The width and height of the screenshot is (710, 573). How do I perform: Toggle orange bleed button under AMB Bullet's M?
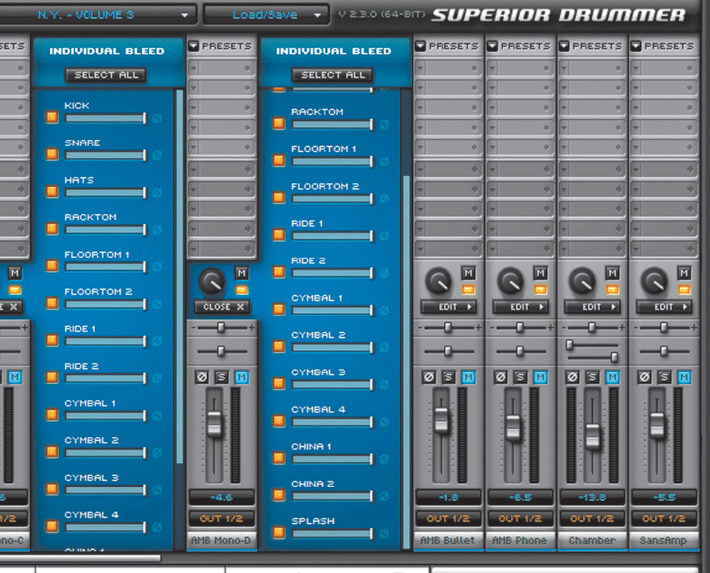click(468, 290)
